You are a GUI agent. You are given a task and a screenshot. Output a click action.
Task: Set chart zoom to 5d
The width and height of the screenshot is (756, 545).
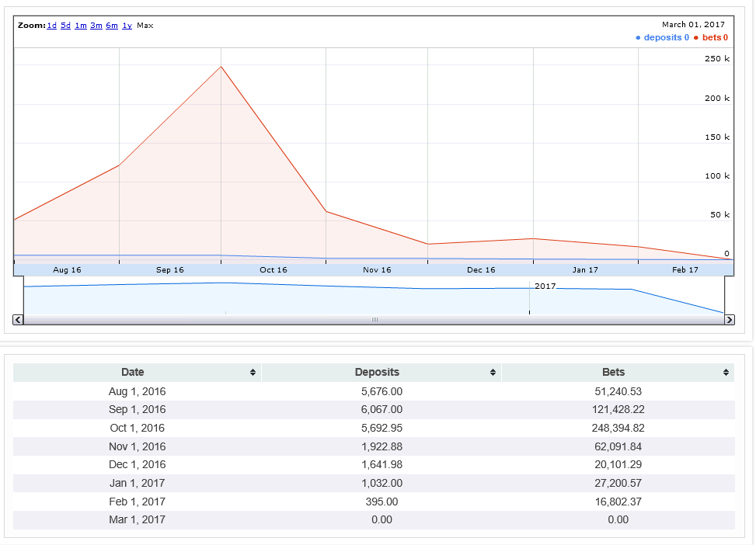[66, 26]
